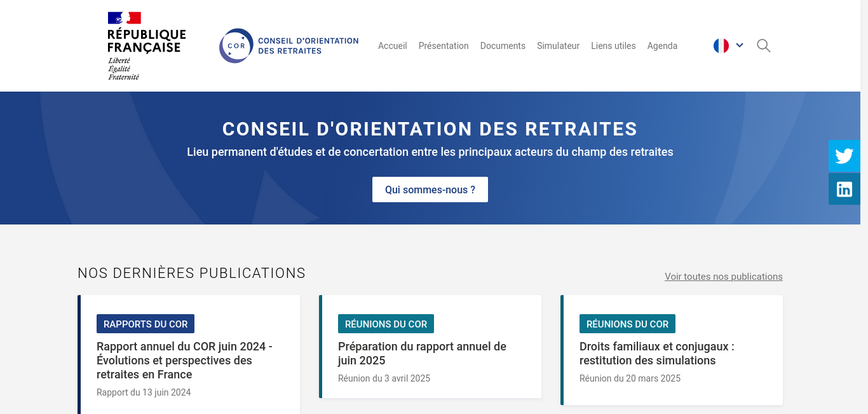Click the NOS DERNIÈRES PUBLICATIONS heading

pyautogui.click(x=192, y=273)
